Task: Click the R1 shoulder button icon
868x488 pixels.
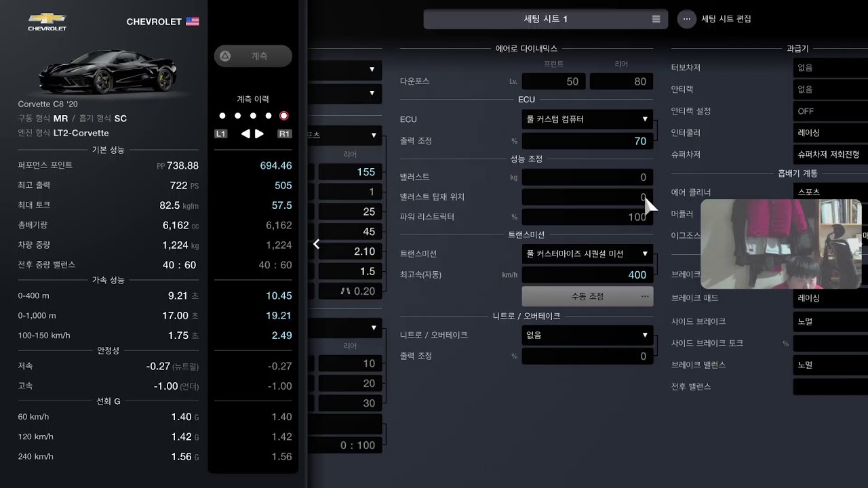Action: click(285, 134)
